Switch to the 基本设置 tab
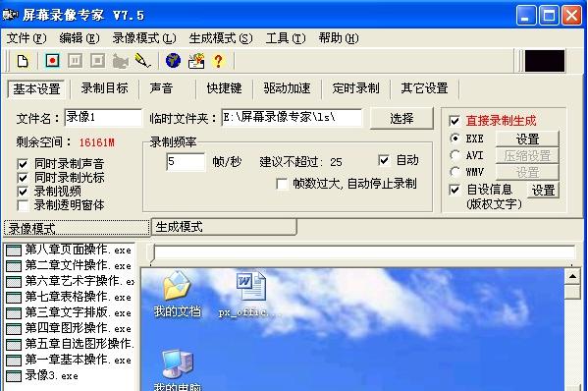This screenshot has height=391, width=588. pos(36,89)
